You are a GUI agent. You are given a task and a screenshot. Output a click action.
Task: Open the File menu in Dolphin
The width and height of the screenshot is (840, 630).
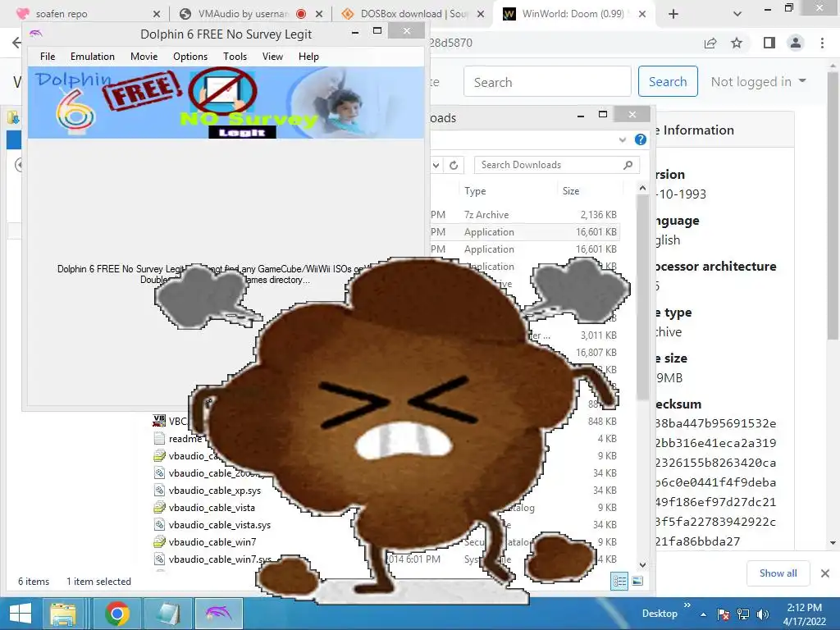(47, 57)
